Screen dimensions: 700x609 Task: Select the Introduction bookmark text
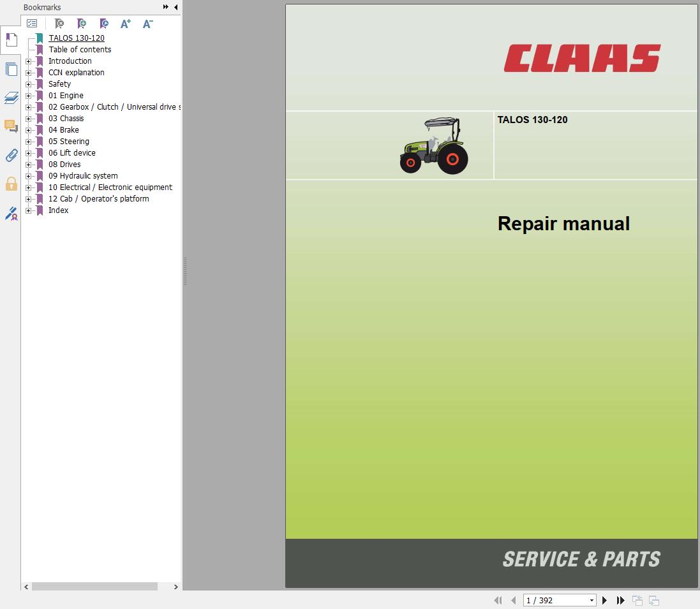point(70,61)
